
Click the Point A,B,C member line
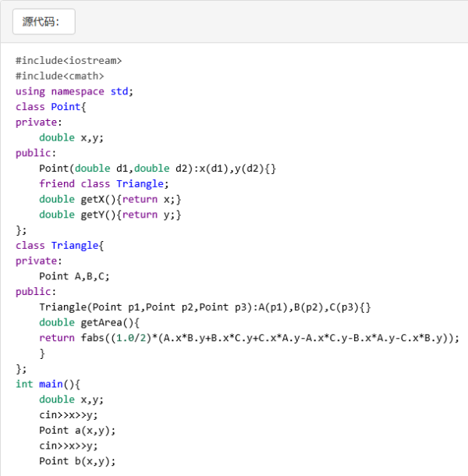pyautogui.click(x=74, y=276)
